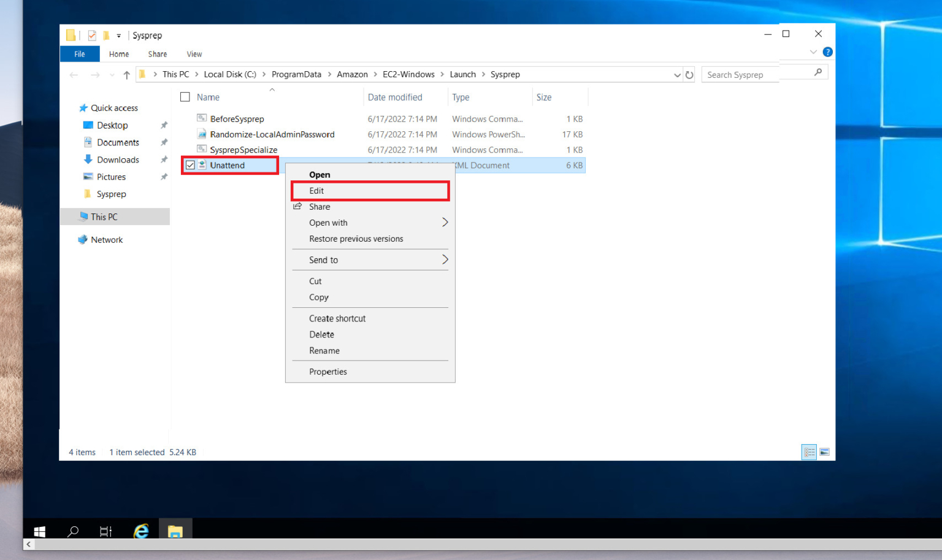The height and width of the screenshot is (560, 942).
Task: Uncheck the Unattend file checkbox
Action: coord(190,165)
